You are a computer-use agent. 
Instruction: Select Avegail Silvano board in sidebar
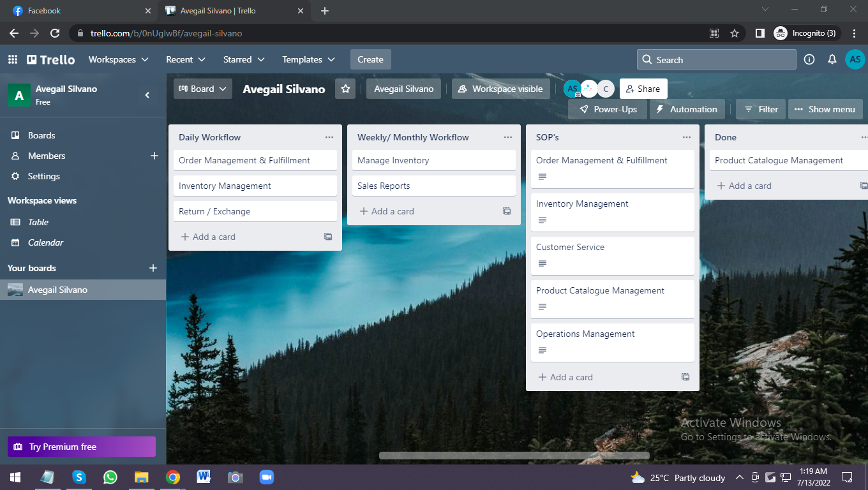tap(83, 290)
